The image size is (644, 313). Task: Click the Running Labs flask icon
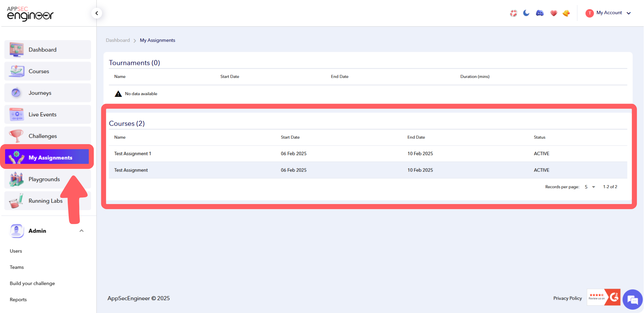(16, 201)
